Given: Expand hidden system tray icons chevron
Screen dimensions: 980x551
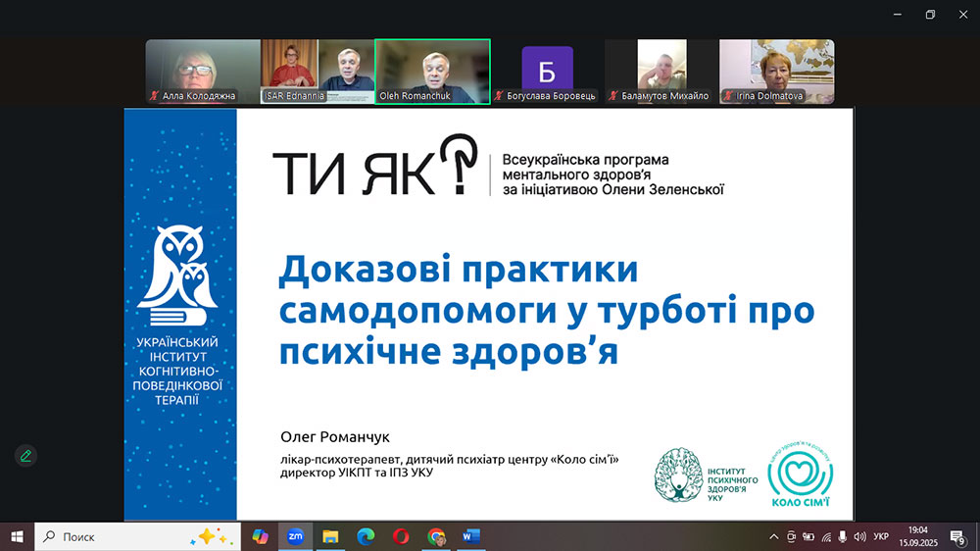Looking at the screenshot, I should [774, 536].
